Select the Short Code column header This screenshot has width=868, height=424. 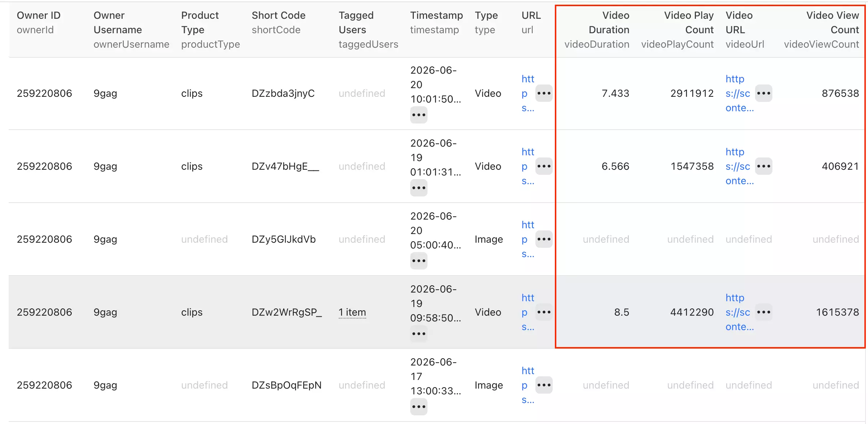point(279,22)
